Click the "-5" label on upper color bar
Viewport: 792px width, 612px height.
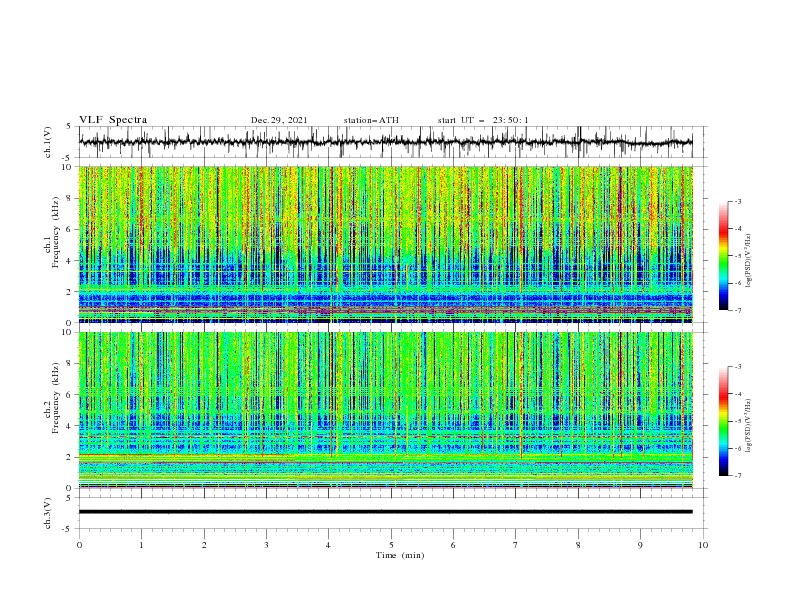pyautogui.click(x=738, y=256)
